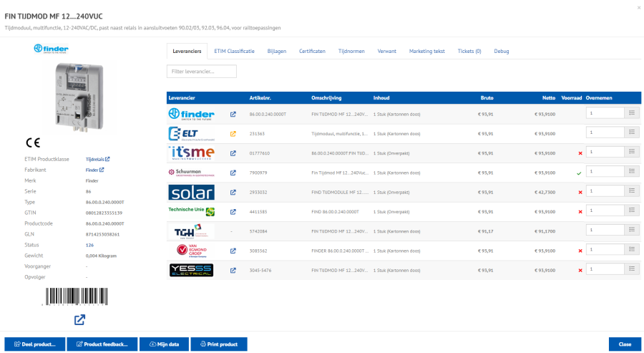Follow the Tijdrelais product class link

[97, 159]
